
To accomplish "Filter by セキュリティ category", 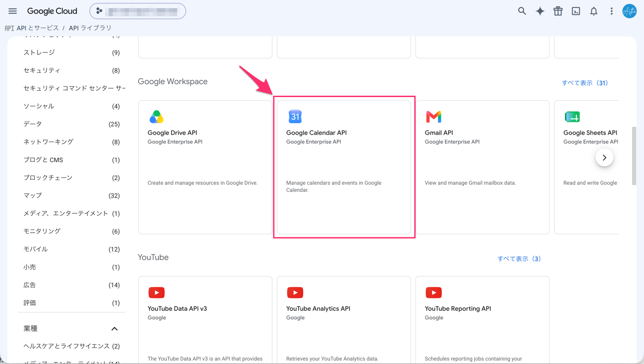I will (72, 71).
